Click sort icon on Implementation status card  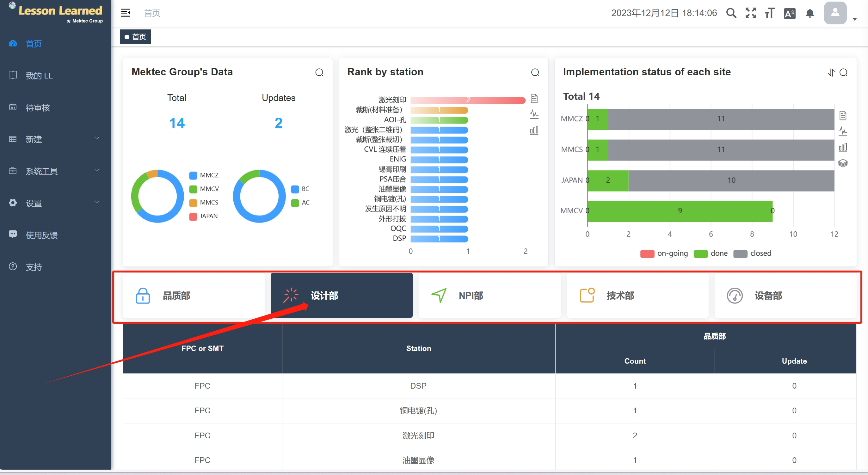coord(831,72)
